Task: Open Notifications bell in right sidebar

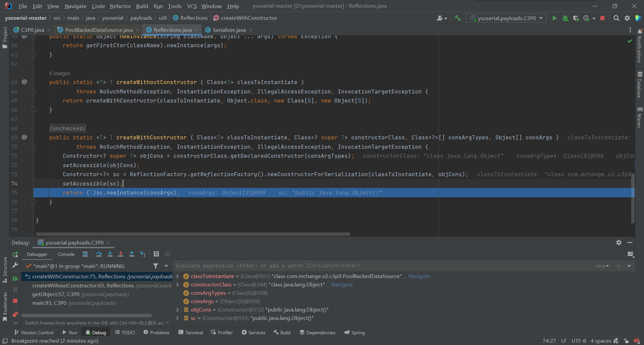Action: 640,31
